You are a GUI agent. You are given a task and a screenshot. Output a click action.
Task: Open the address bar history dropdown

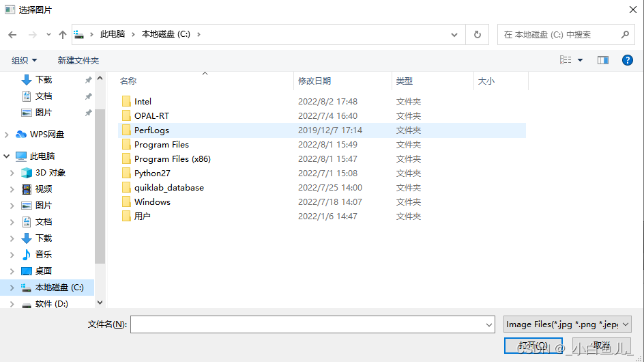454,35
